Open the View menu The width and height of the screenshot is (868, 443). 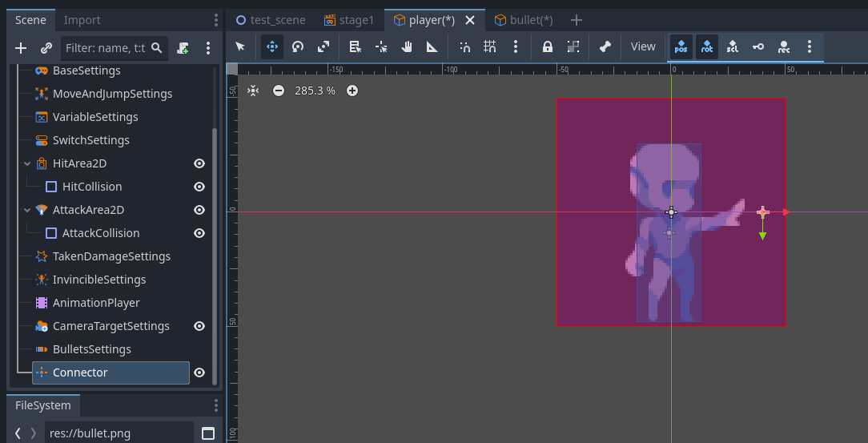tap(643, 46)
